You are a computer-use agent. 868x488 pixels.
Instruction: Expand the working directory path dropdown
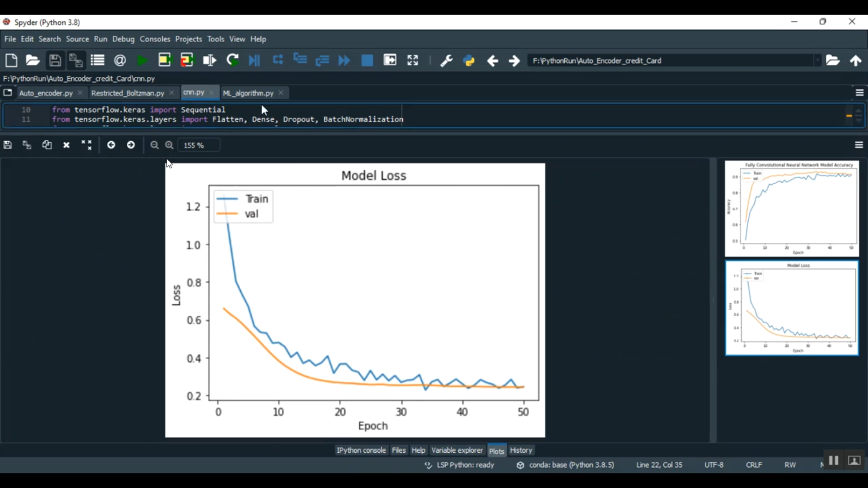click(x=817, y=61)
